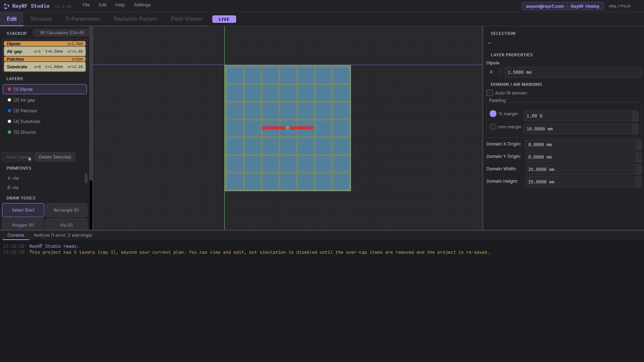Open the Console tab

(16, 235)
